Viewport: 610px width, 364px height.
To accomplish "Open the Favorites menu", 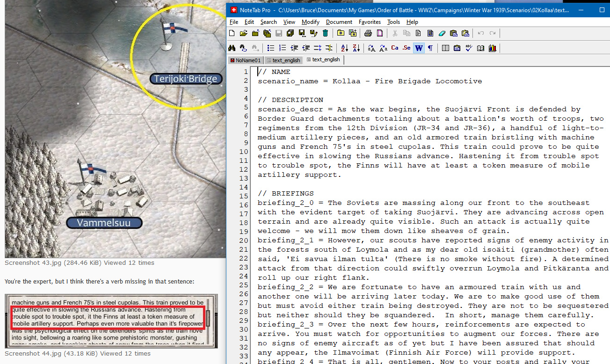I will coord(370,22).
